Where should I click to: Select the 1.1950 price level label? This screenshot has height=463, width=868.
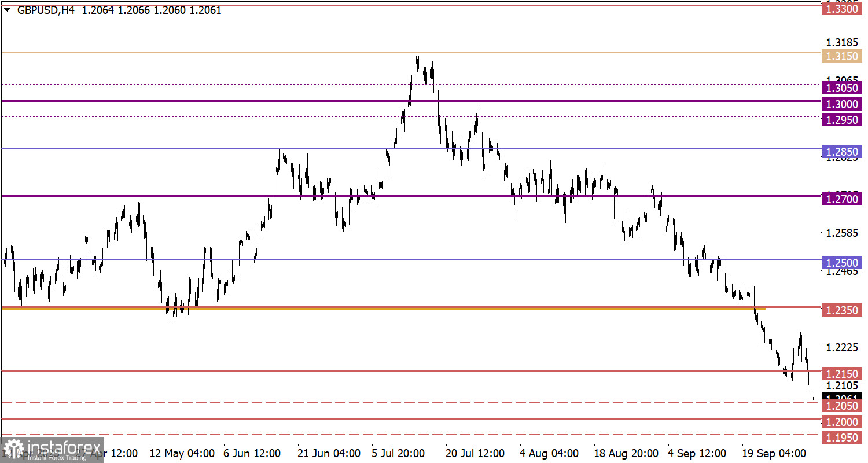842,438
